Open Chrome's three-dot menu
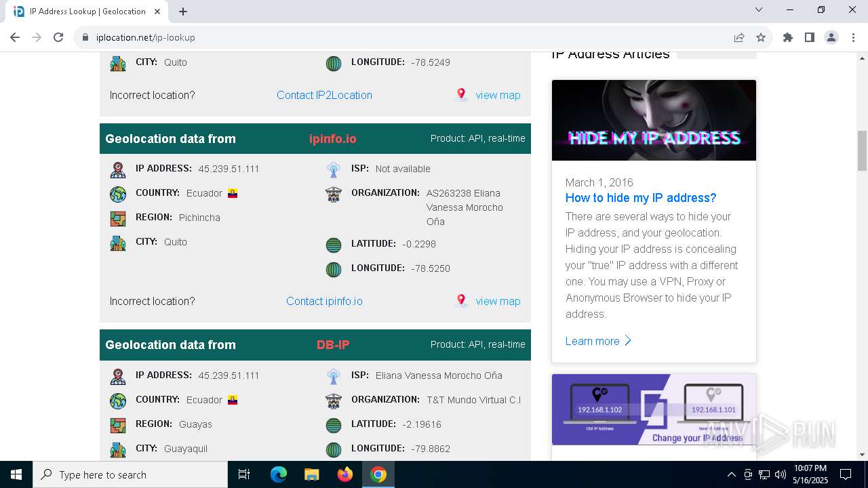This screenshot has height=488, width=868. click(853, 37)
